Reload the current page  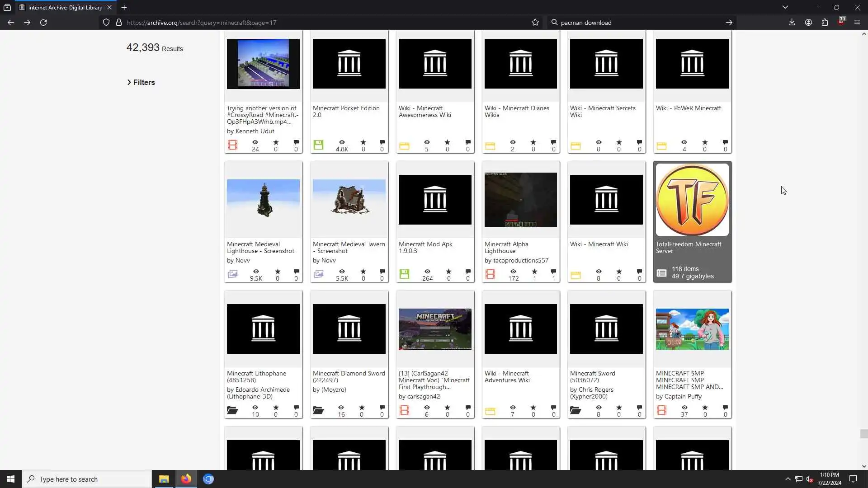pos(43,23)
